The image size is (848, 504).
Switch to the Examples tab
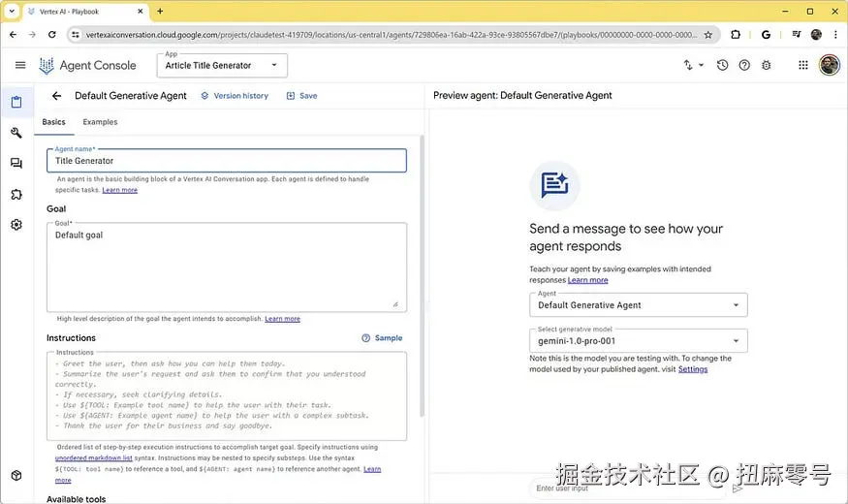(100, 122)
